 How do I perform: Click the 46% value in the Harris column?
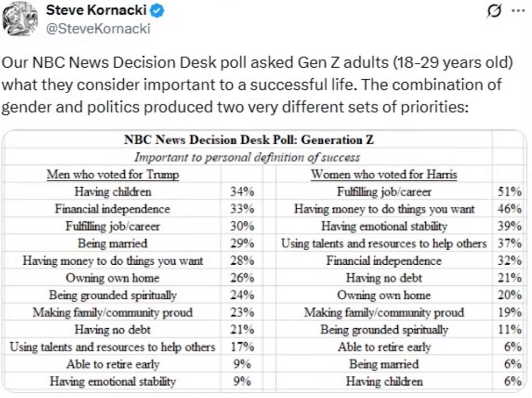click(510, 209)
